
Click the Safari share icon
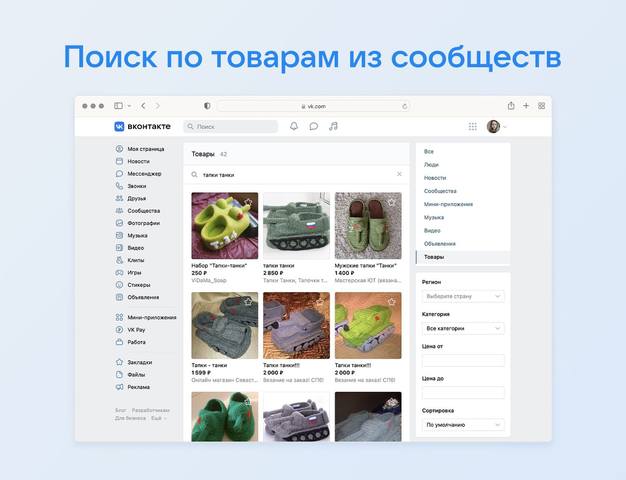(x=511, y=105)
